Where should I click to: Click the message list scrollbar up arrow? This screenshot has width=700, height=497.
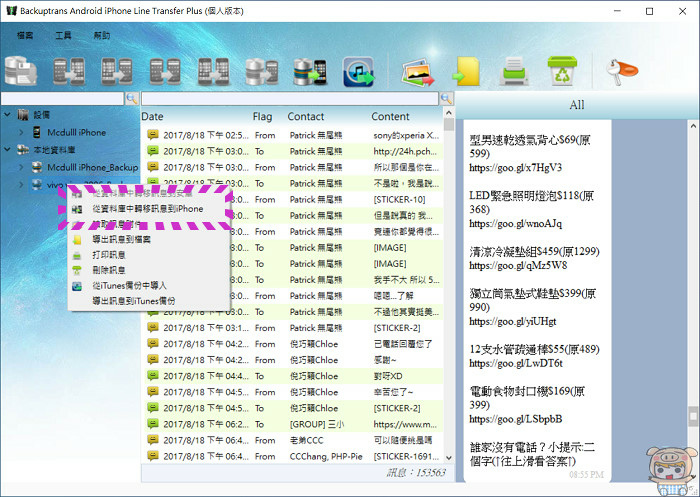point(449,112)
